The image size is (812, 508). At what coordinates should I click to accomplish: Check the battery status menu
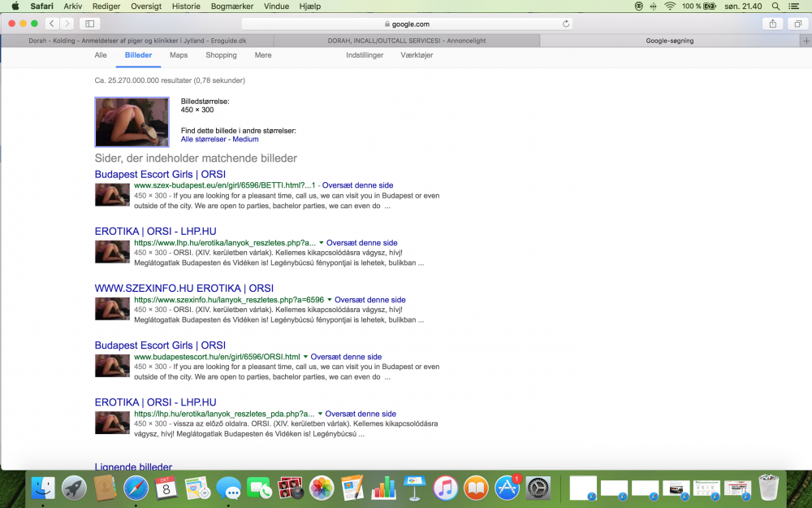tap(699, 7)
